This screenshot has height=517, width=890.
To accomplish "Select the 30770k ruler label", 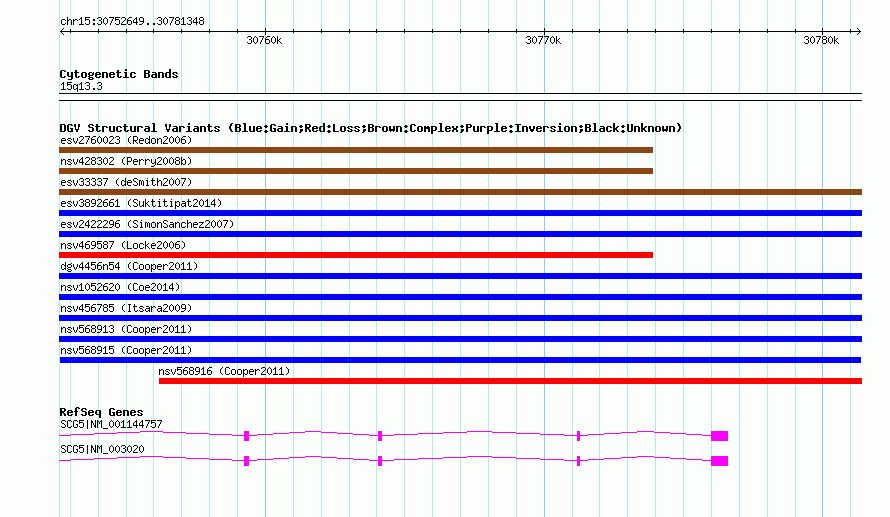I will click(543, 40).
